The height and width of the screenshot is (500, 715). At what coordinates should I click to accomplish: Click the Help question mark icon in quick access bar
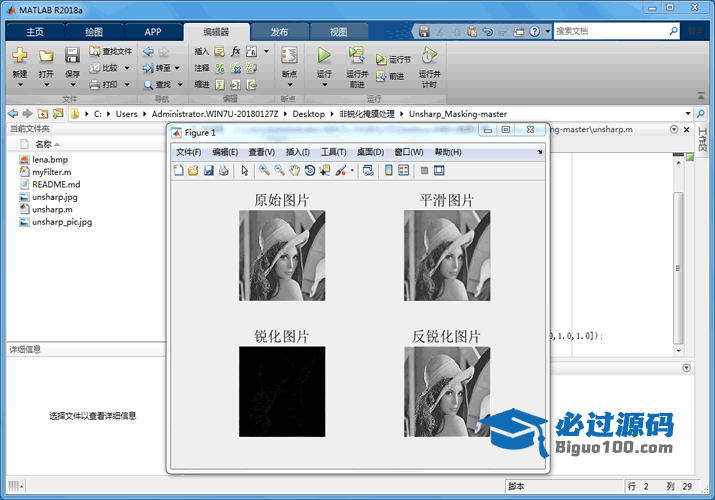[x=534, y=31]
